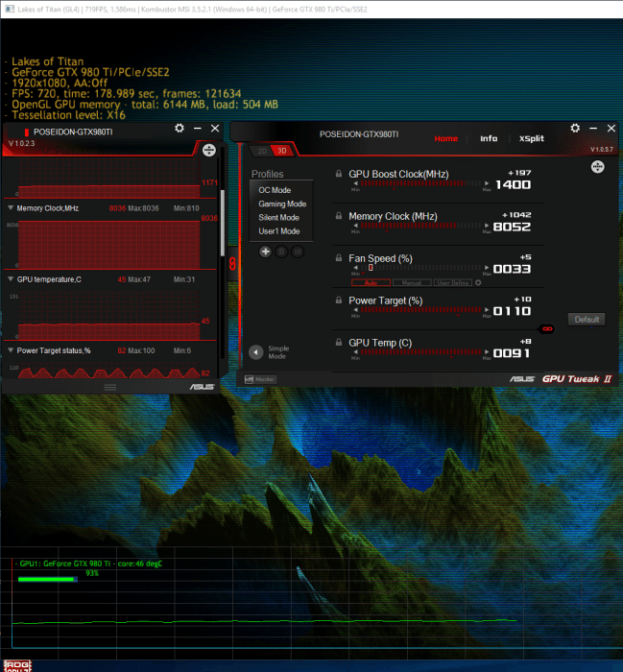This screenshot has height=672, width=623.
Task: Toggle Fan Speed lock icon
Action: coord(339,258)
